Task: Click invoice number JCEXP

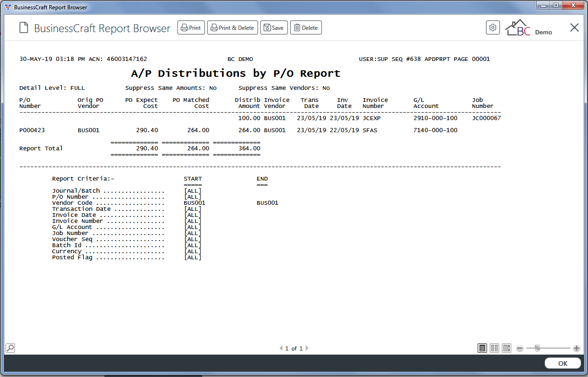Action: click(372, 118)
